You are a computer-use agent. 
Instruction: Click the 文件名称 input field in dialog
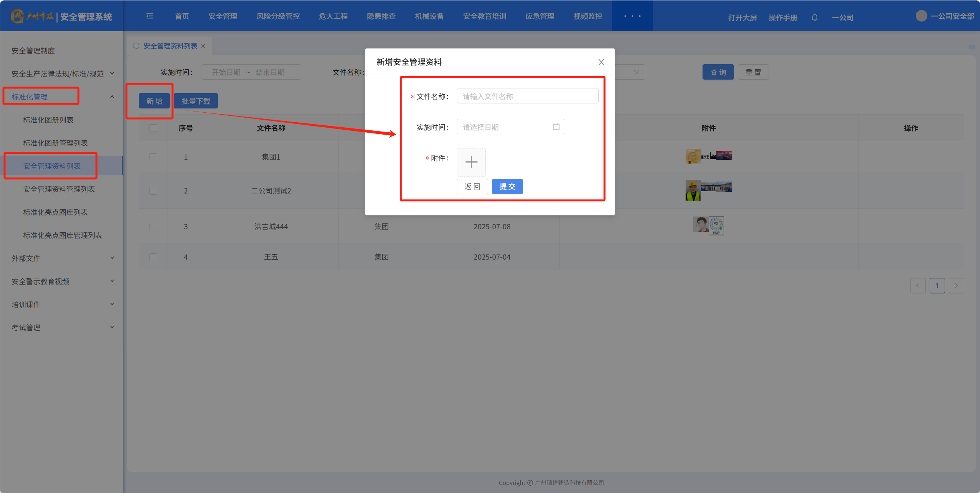pyautogui.click(x=527, y=96)
